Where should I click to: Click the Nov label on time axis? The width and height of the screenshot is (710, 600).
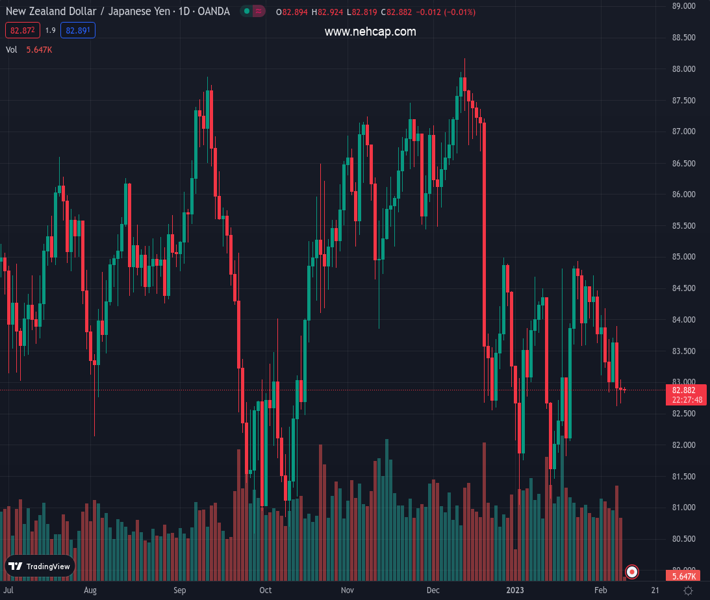347,591
